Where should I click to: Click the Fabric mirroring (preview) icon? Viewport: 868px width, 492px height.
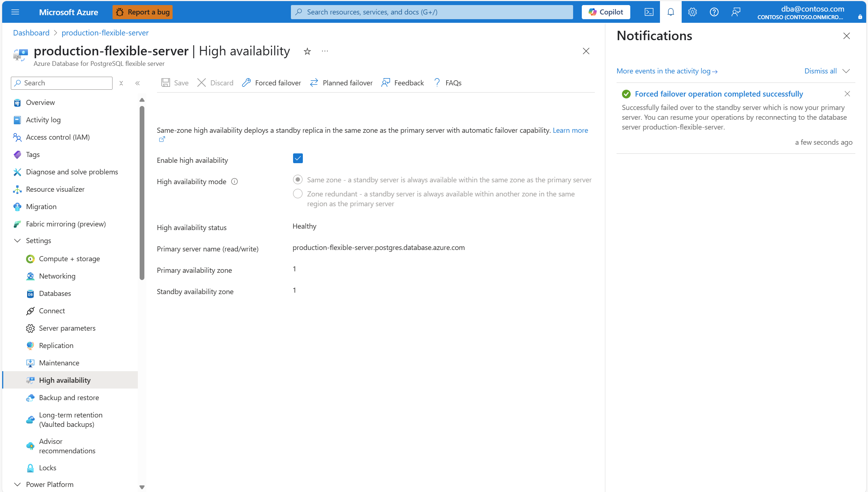coord(17,224)
